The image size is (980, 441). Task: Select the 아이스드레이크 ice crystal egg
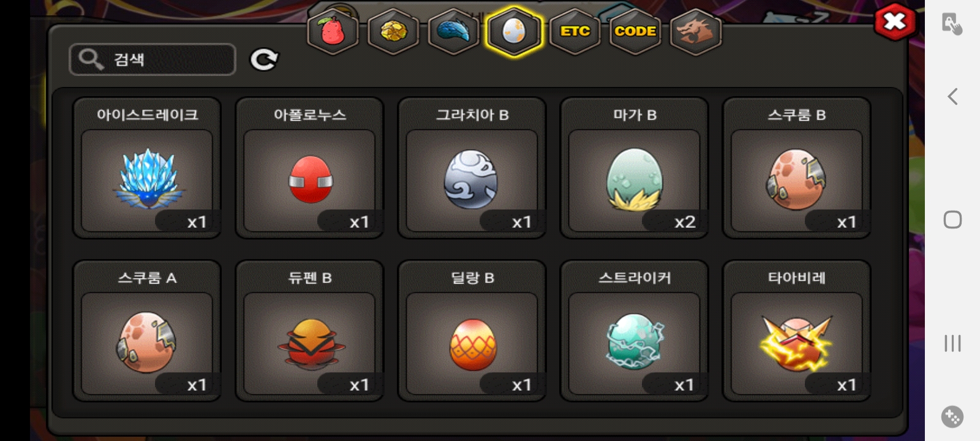tap(147, 168)
